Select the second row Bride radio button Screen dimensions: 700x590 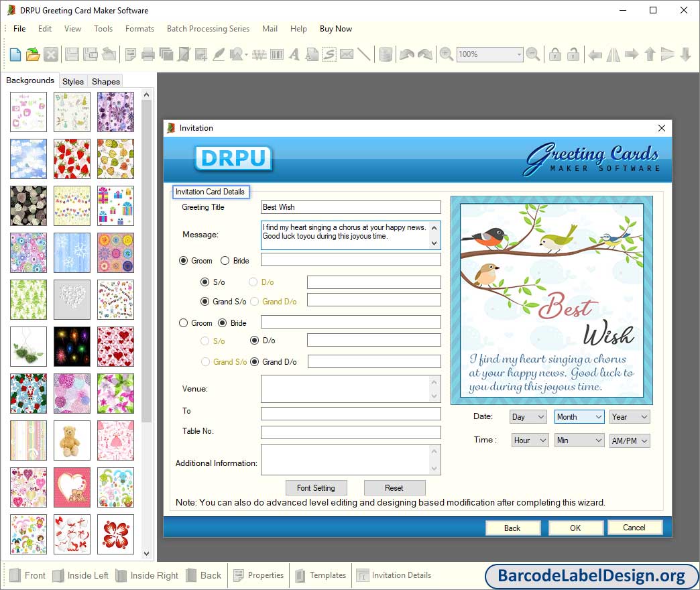(223, 323)
